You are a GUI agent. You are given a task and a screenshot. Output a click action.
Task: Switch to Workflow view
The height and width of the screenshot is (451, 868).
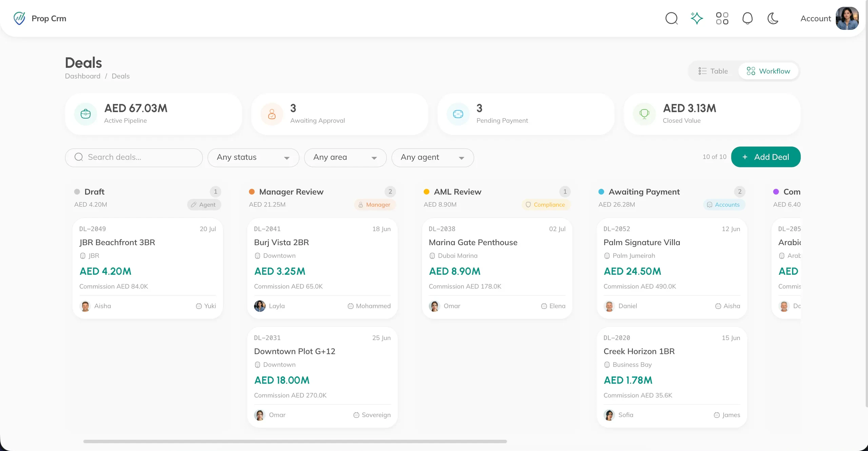coord(768,71)
